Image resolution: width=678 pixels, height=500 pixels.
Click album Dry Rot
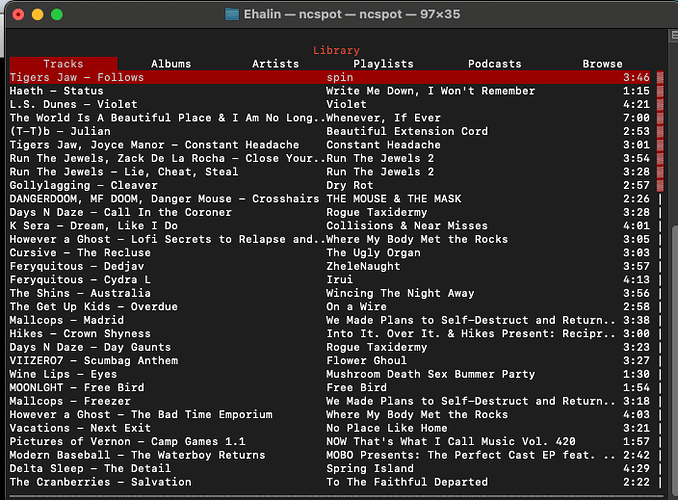coord(349,185)
